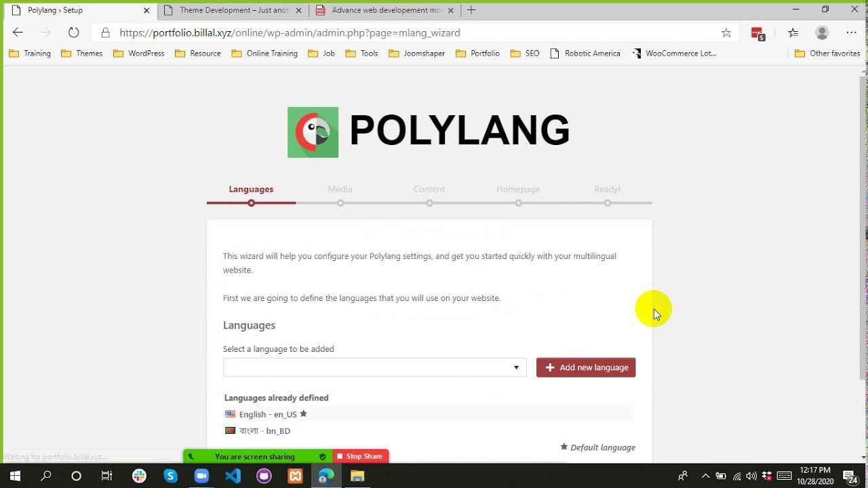
Task: Click the address bar URL field
Action: coord(414,33)
